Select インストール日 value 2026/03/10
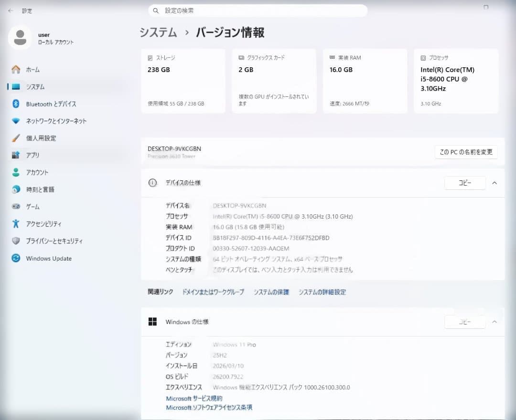516x420 pixels. coord(228,366)
